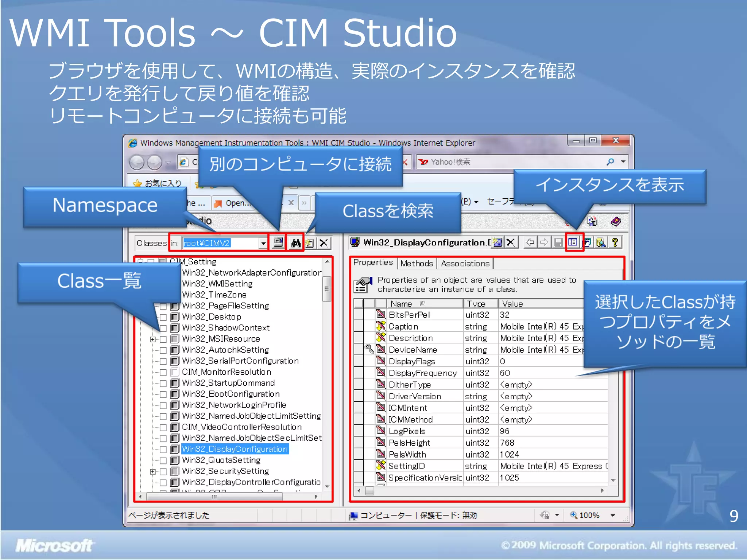Check the Win32_MSIResource checkbox
The image size is (747, 560).
tap(163, 339)
